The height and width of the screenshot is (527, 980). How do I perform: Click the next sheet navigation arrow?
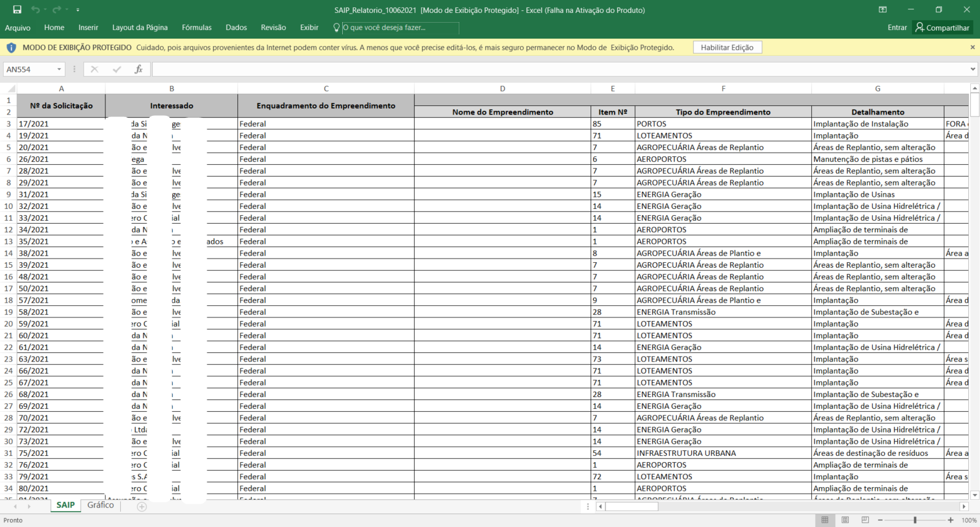[29, 507]
